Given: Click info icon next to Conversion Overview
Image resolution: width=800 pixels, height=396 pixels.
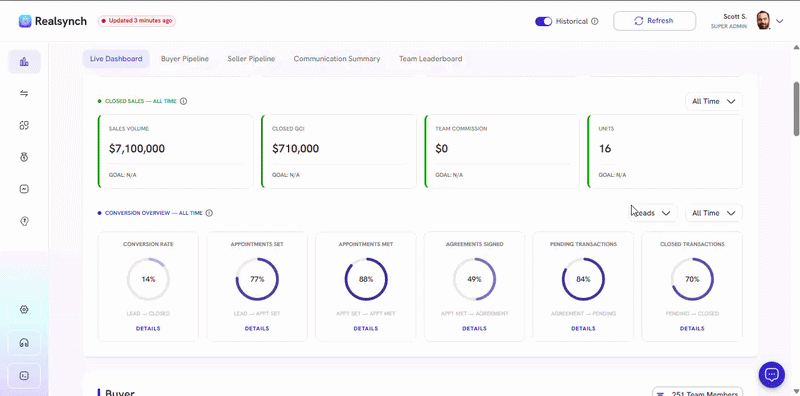Looking at the screenshot, I should click(x=209, y=213).
